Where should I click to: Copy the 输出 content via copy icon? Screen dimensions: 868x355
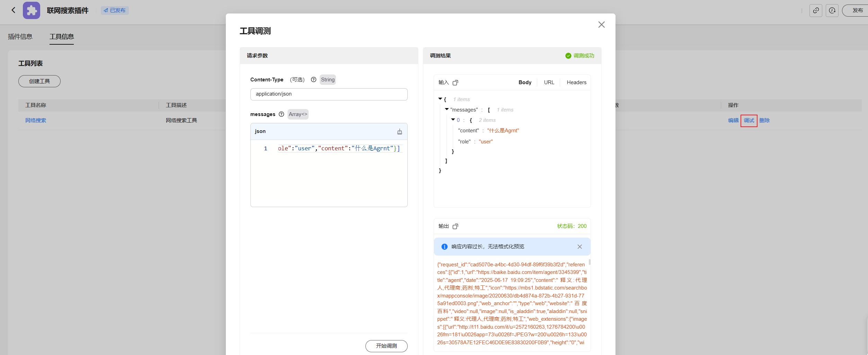pos(455,226)
